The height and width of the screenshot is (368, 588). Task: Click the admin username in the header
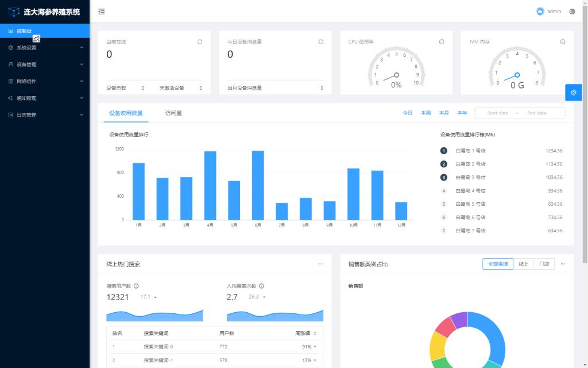554,11
